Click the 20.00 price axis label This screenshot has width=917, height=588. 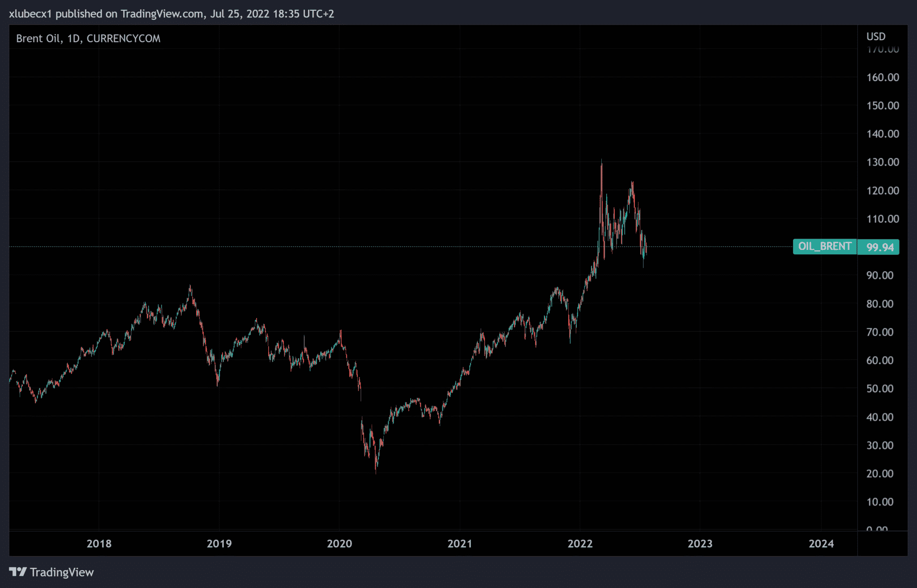[879, 474]
